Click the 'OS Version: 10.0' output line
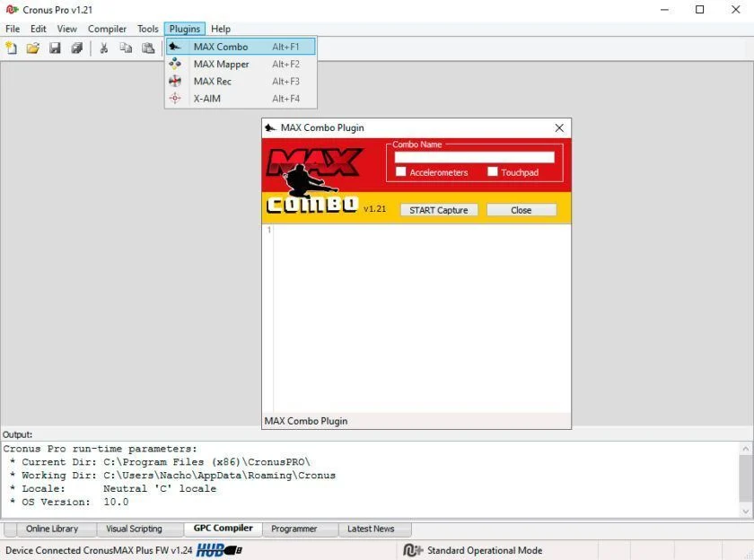 tap(69, 502)
